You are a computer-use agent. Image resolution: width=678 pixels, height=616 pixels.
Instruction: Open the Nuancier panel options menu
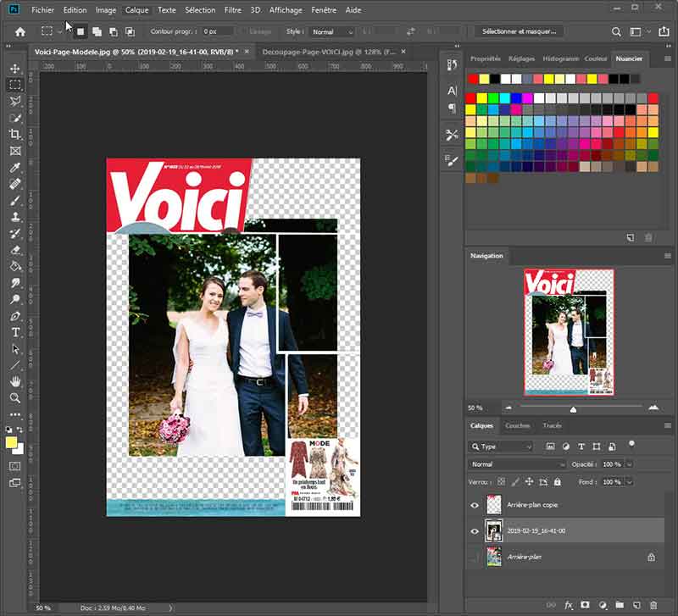(668, 58)
